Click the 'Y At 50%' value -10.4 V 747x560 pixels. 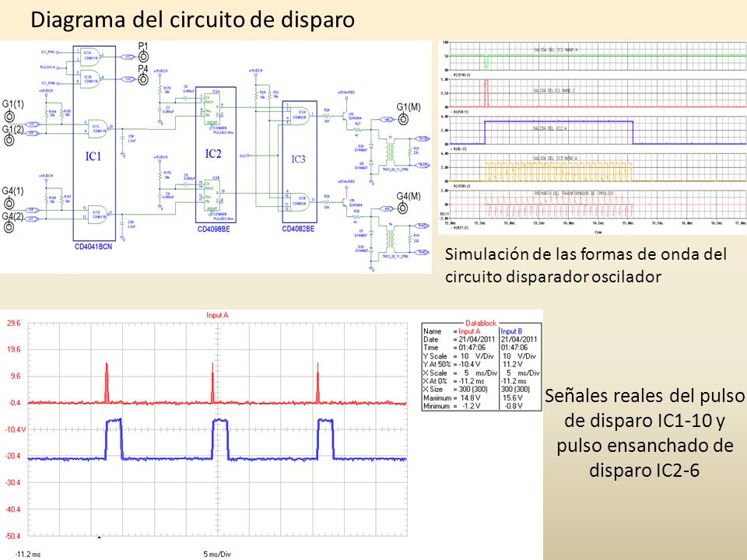[x=470, y=365]
